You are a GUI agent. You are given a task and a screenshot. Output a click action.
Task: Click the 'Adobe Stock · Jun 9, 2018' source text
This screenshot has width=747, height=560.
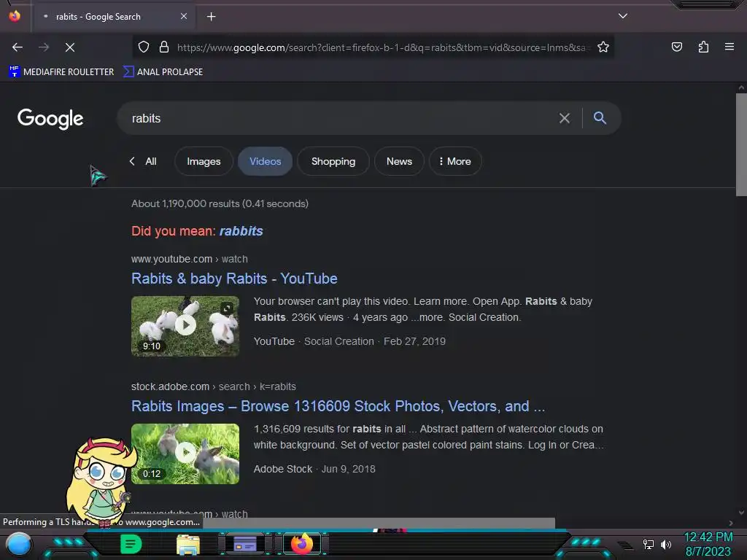[314, 469]
